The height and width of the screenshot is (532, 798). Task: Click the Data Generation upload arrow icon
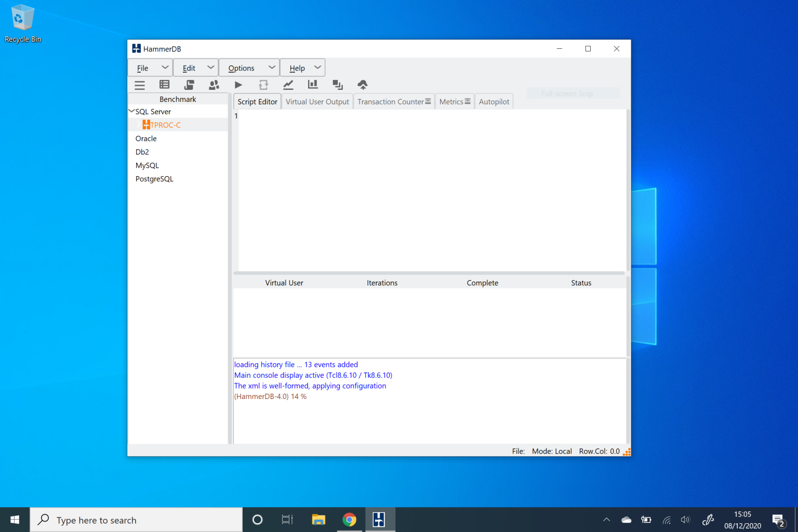coord(363,85)
